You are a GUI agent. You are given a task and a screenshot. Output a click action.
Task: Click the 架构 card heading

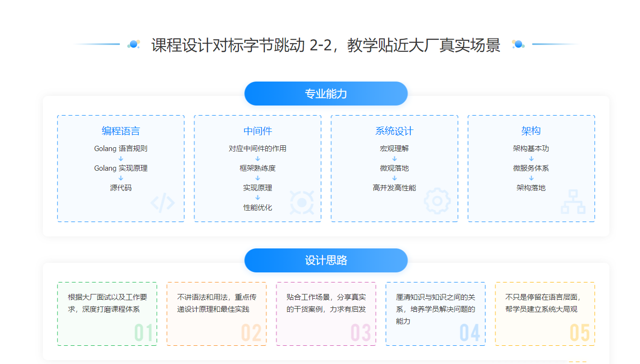click(531, 131)
